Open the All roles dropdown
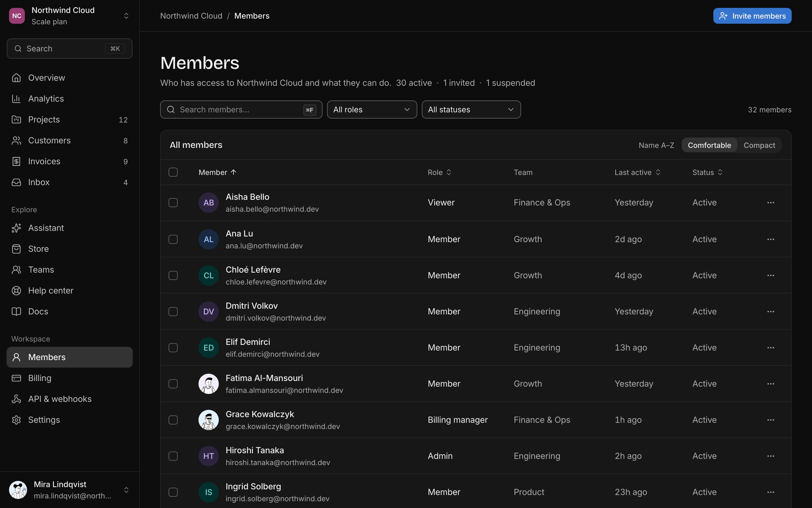This screenshot has height=508, width=812. pos(372,110)
